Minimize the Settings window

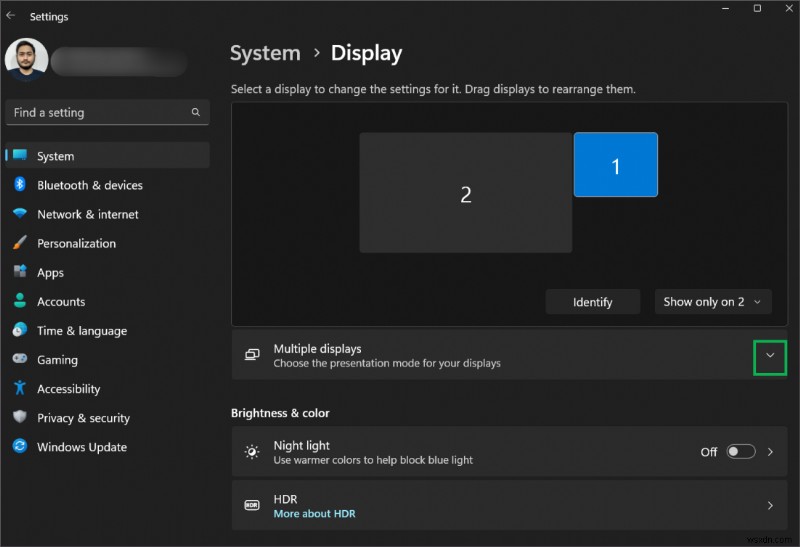726,8
